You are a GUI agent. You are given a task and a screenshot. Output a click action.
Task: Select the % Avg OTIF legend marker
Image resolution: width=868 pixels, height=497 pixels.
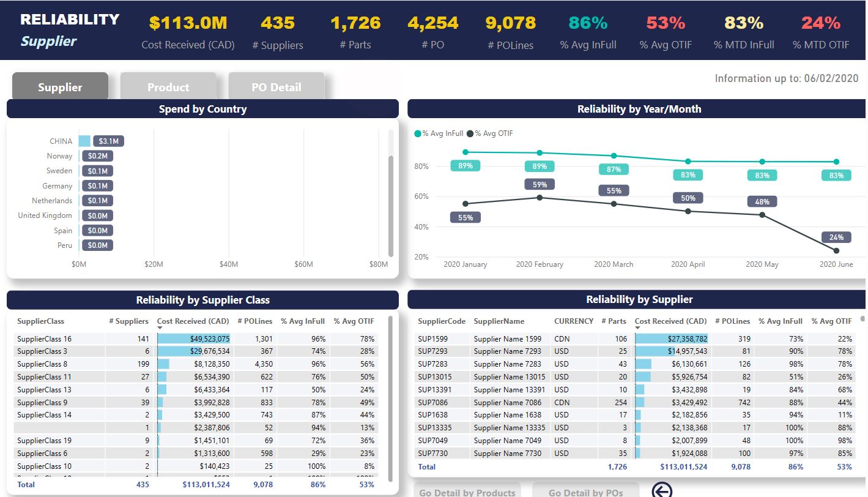470,133
